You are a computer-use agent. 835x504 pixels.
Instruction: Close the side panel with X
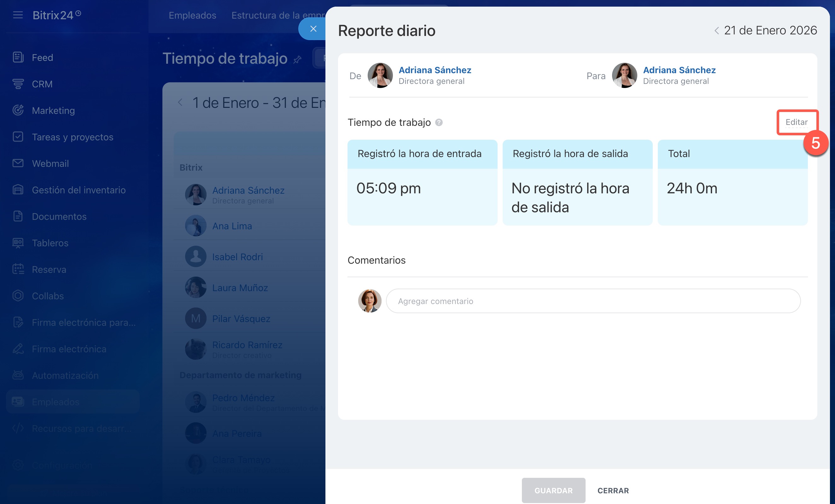coord(313,29)
